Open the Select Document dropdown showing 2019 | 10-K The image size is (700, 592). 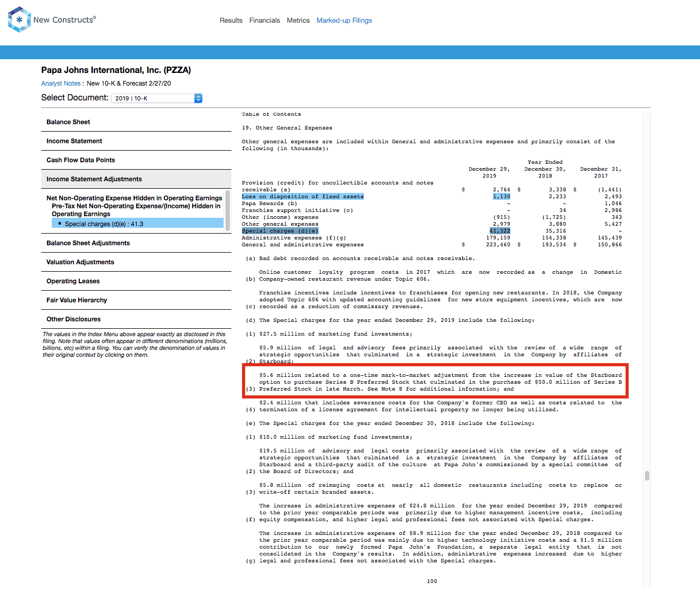tap(156, 98)
